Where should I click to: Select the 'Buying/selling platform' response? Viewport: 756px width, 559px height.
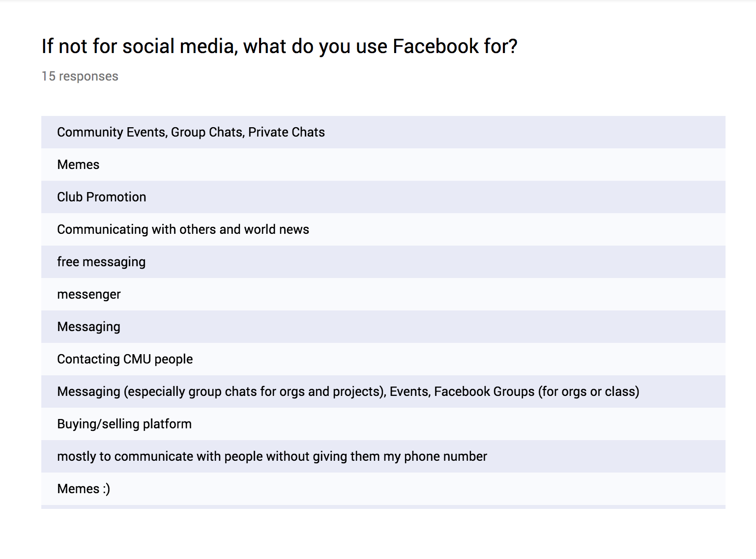coord(383,424)
